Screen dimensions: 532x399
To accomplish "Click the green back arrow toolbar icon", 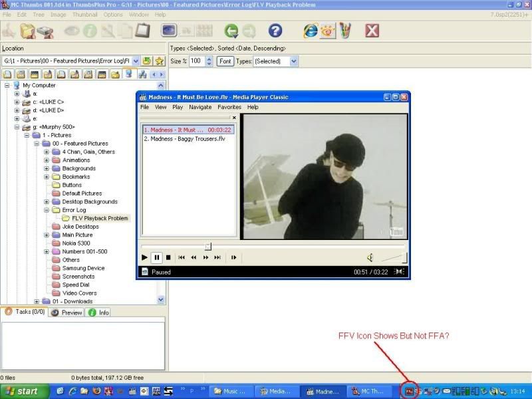I will click(231, 31).
